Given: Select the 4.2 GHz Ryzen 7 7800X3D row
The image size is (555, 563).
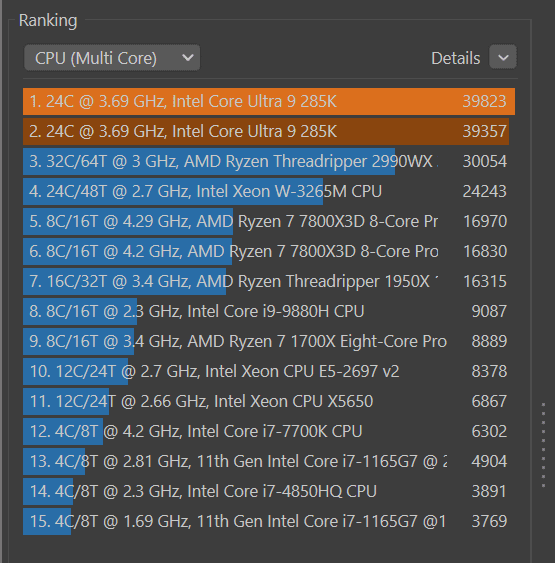Looking at the screenshot, I should 269,251.
